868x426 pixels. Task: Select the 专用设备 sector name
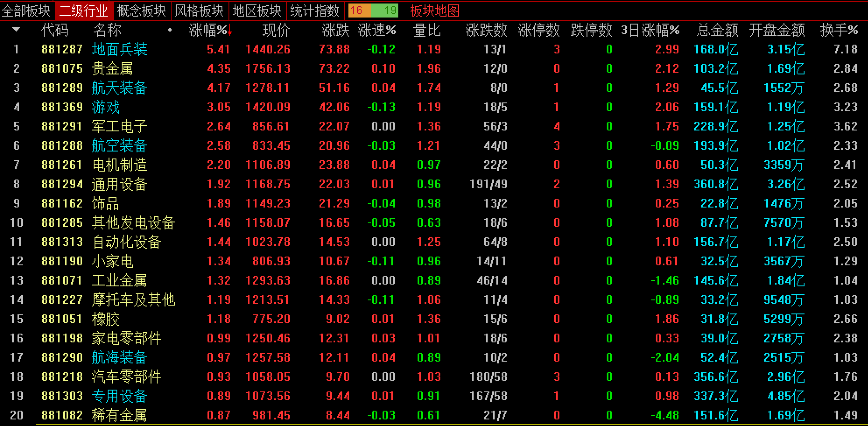[119, 396]
